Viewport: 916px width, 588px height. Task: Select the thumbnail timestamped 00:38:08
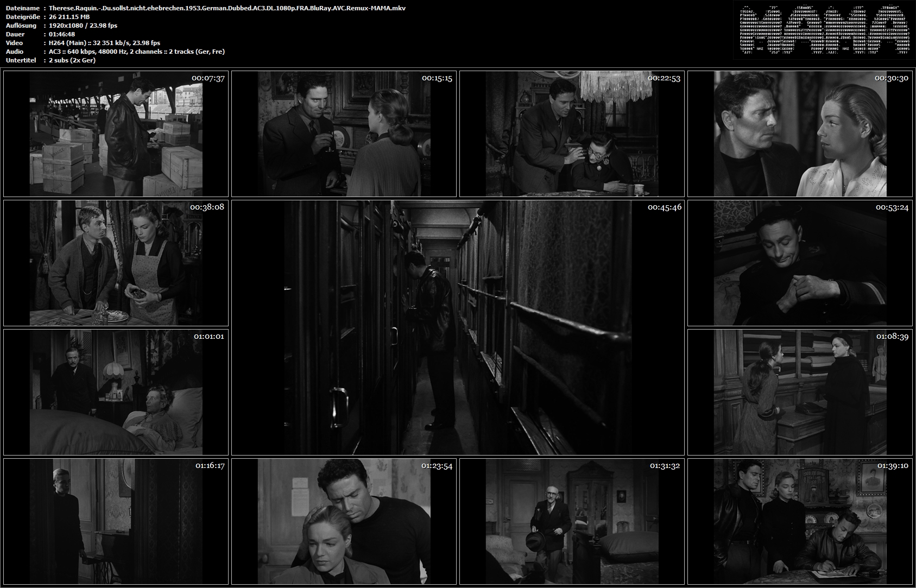pyautogui.click(x=116, y=263)
